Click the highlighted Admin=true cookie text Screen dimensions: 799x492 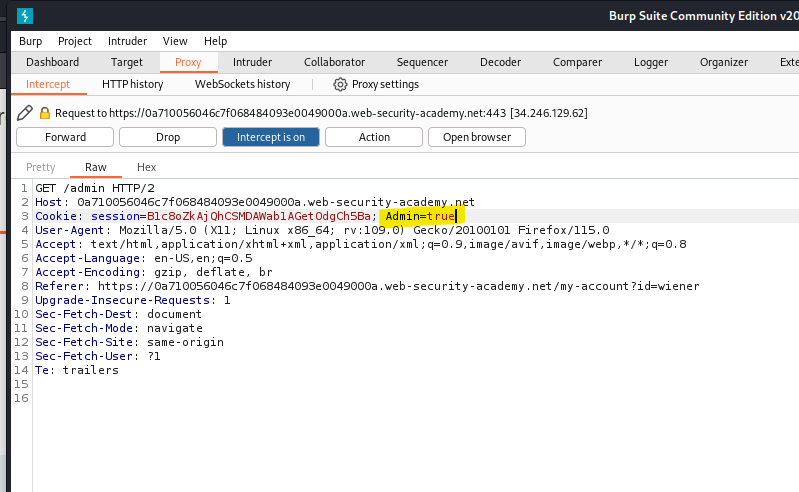pos(420,216)
